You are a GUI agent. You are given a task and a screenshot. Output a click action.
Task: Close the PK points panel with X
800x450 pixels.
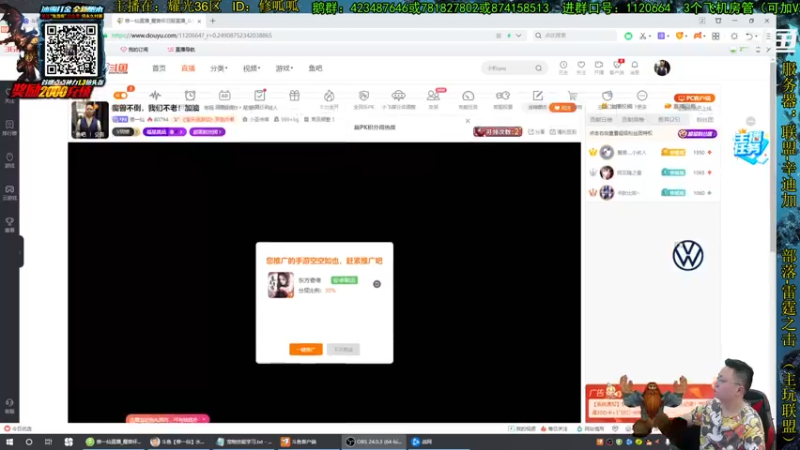[x=467, y=121]
